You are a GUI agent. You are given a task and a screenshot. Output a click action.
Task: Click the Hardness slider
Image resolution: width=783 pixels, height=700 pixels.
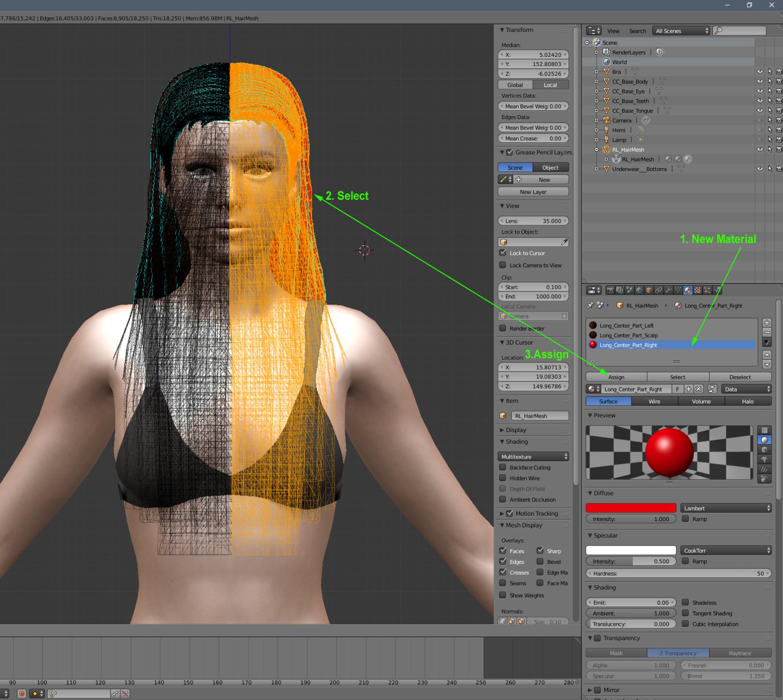[x=678, y=573]
